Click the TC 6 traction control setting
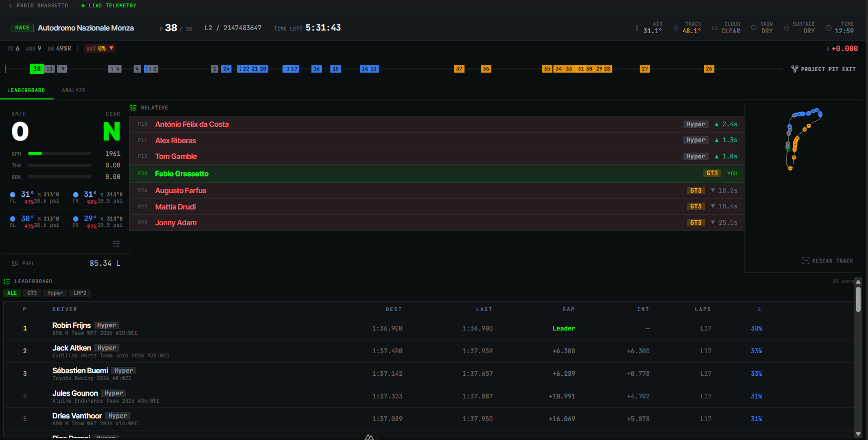 pos(13,48)
